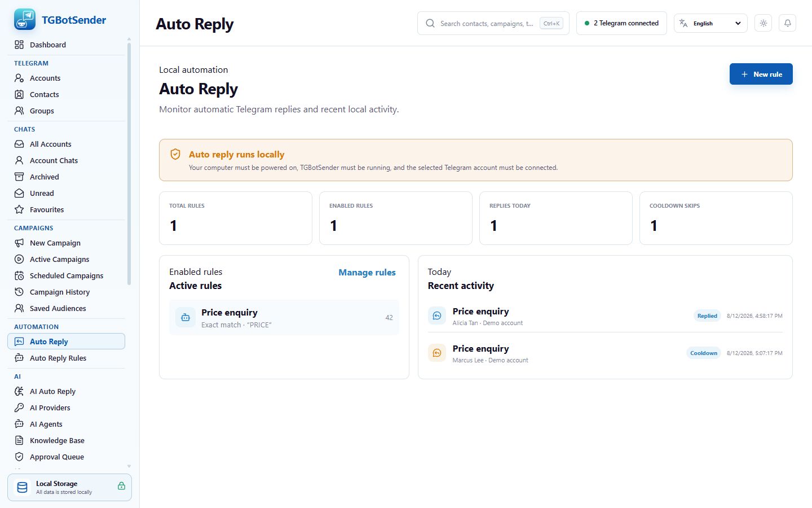Navigate to Scheduled Campaigns
Screen dimensions: 812x508
point(66,275)
